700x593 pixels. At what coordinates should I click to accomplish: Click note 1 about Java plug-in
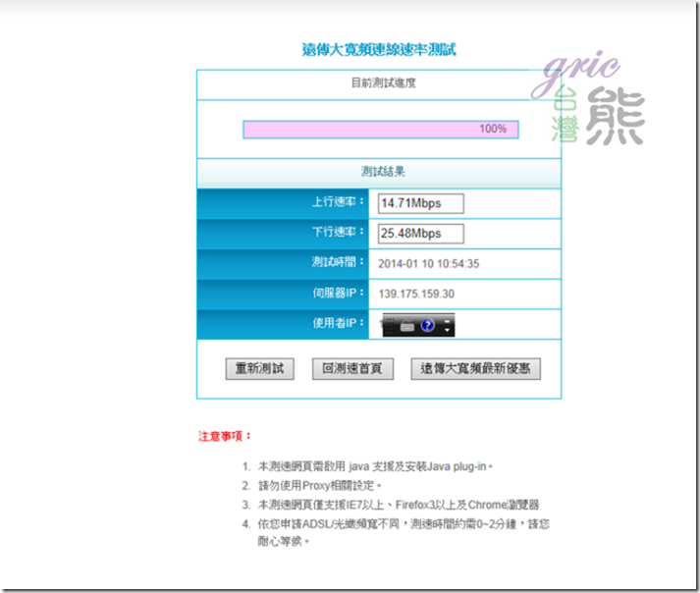[x=375, y=466]
